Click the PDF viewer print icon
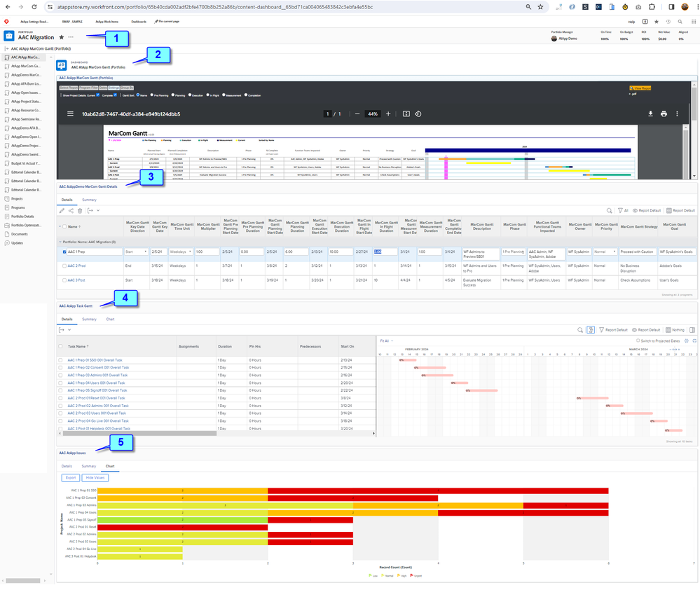700x590 pixels. pyautogui.click(x=664, y=114)
